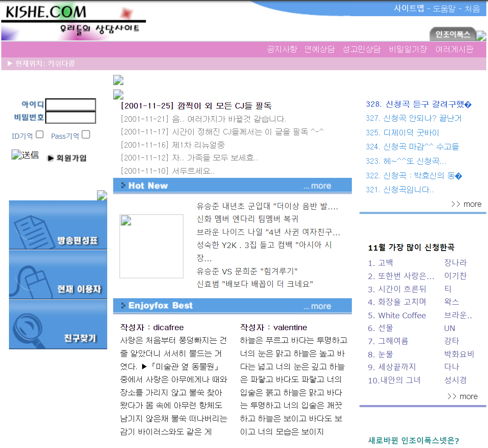
Task: Open the White Coffee song link
Action: point(402,315)
